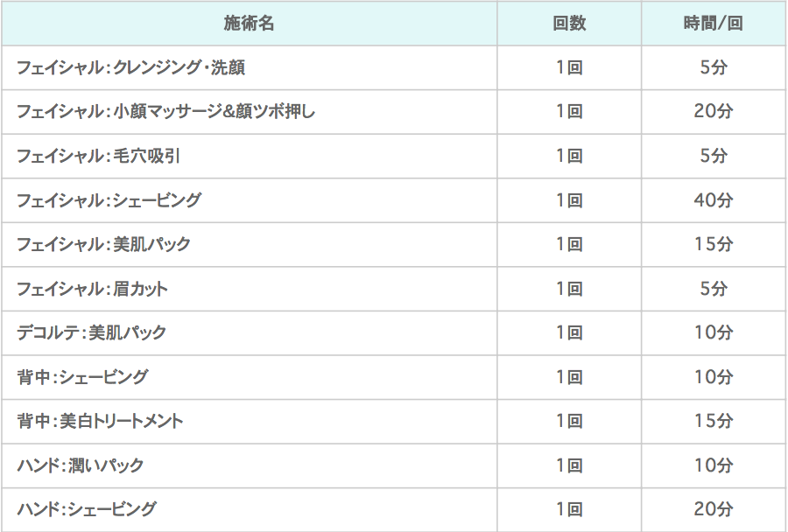
Task: Select the 小顔マッサージ&顔ツボ押し treatment cell
Action: point(165,111)
